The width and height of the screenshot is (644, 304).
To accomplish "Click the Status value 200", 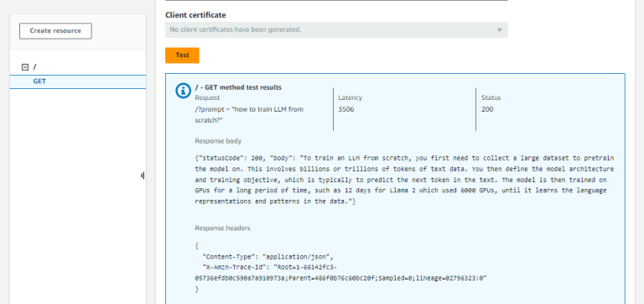I will (x=487, y=109).
